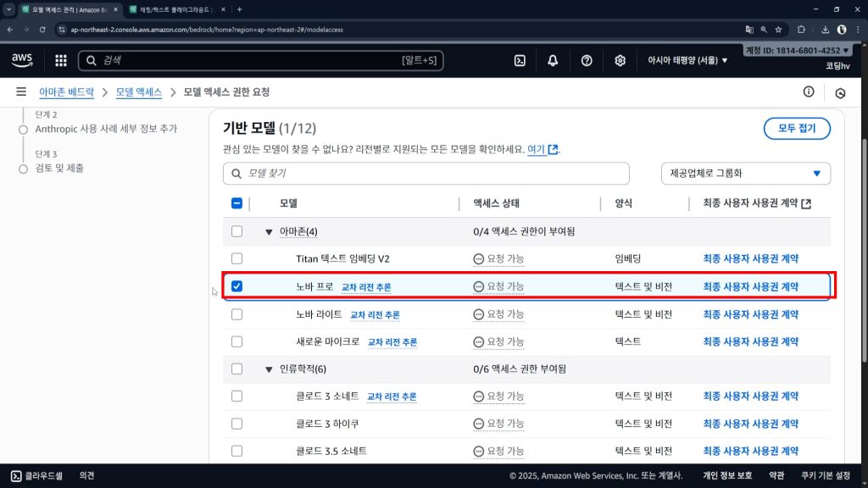Screen dimensions: 868x488
Task: Open 교차 리전 추론 link for 노바 라이트
Action: click(x=375, y=315)
